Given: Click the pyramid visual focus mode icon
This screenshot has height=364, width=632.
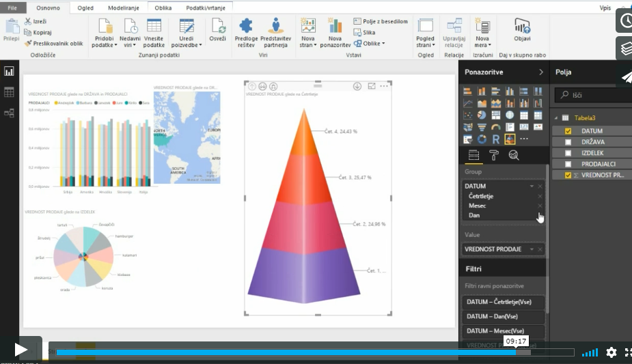Looking at the screenshot, I should pyautogui.click(x=372, y=86).
